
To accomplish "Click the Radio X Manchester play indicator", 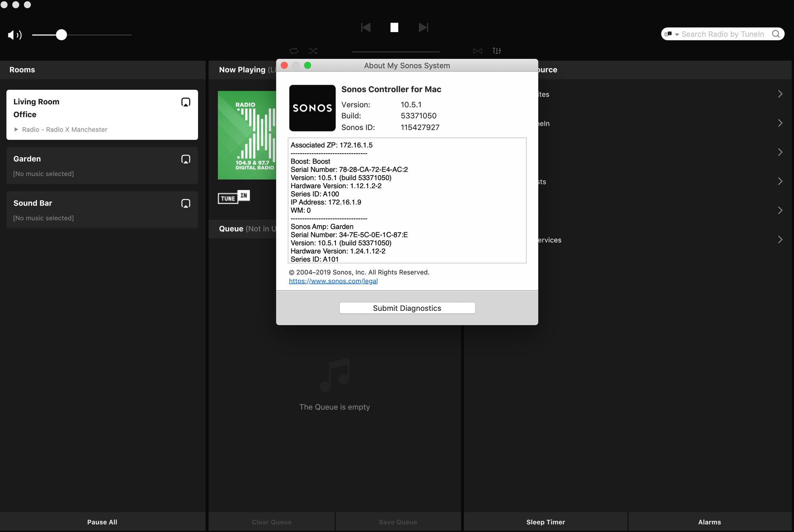I will click(x=16, y=129).
